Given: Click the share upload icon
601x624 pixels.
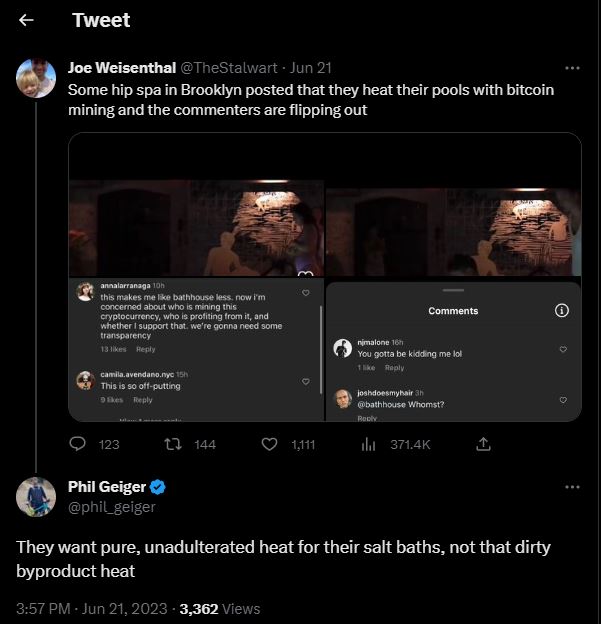Looking at the screenshot, I should (x=483, y=444).
